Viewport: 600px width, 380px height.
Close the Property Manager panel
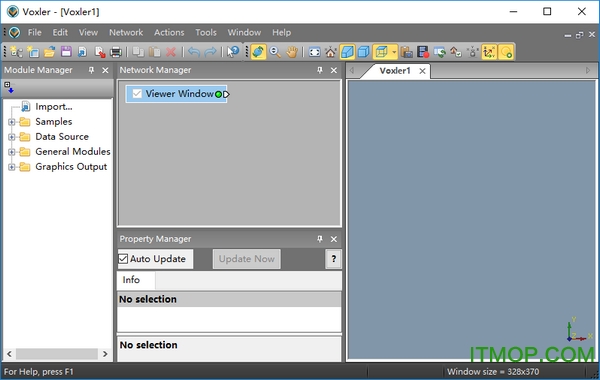click(334, 239)
